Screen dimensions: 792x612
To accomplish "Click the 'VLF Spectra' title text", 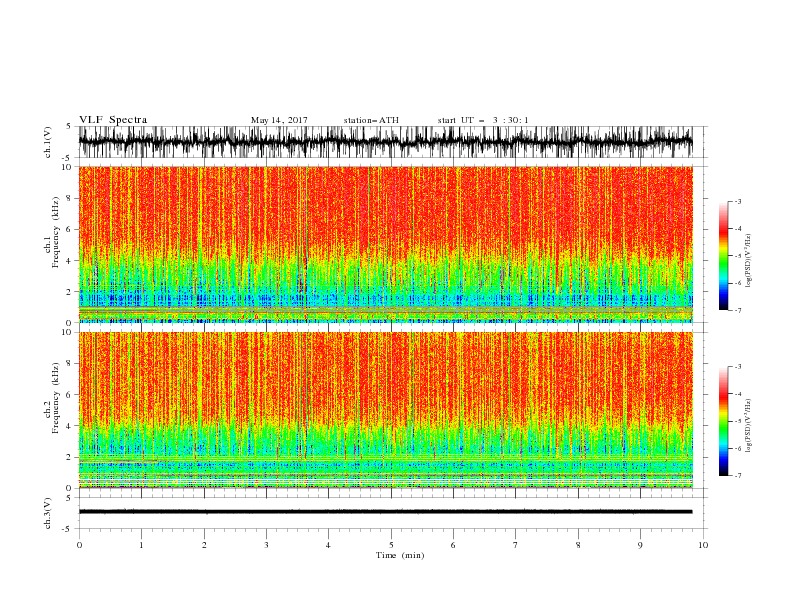I will (x=113, y=120).
